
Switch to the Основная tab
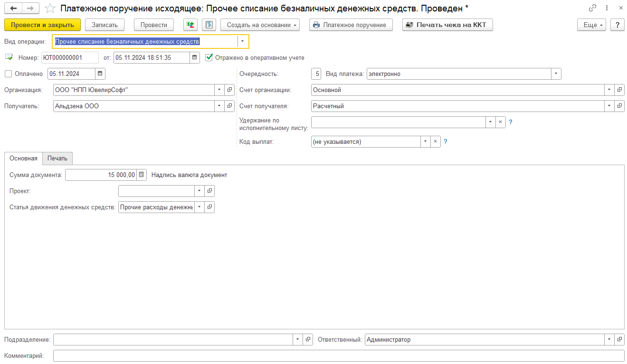coord(23,158)
